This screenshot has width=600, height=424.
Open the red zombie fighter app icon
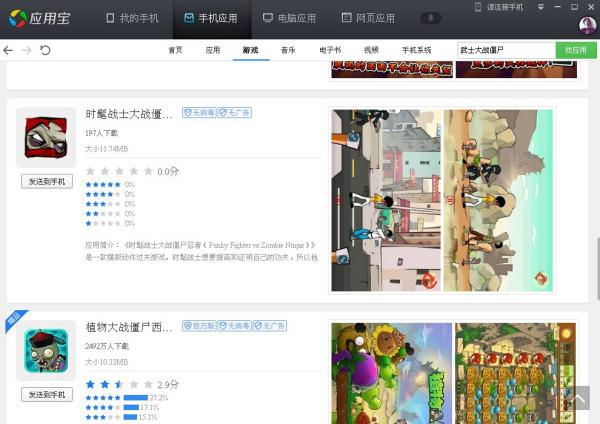coord(46,137)
